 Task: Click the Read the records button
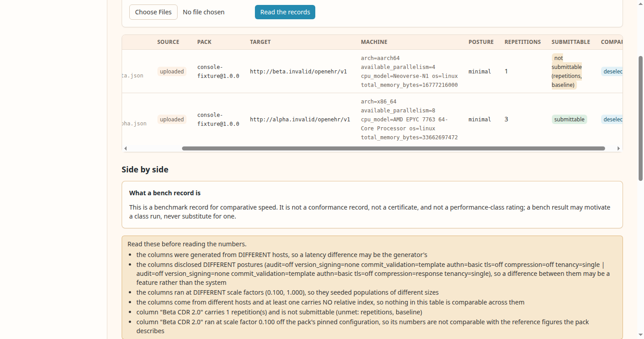tap(285, 12)
